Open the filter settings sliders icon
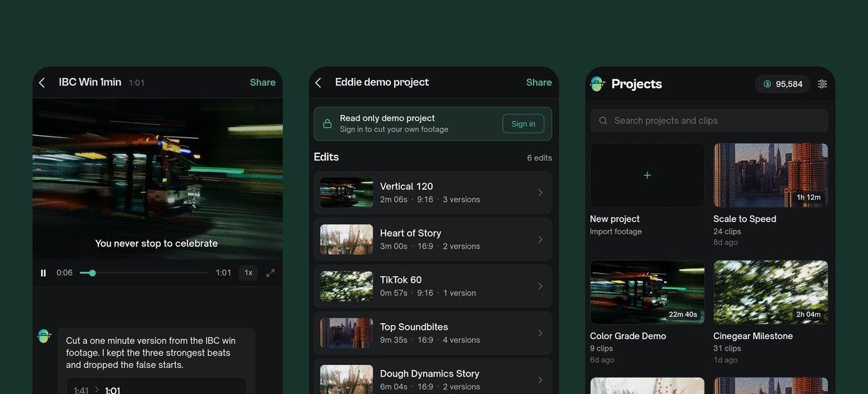The height and width of the screenshot is (394, 868). click(x=822, y=84)
